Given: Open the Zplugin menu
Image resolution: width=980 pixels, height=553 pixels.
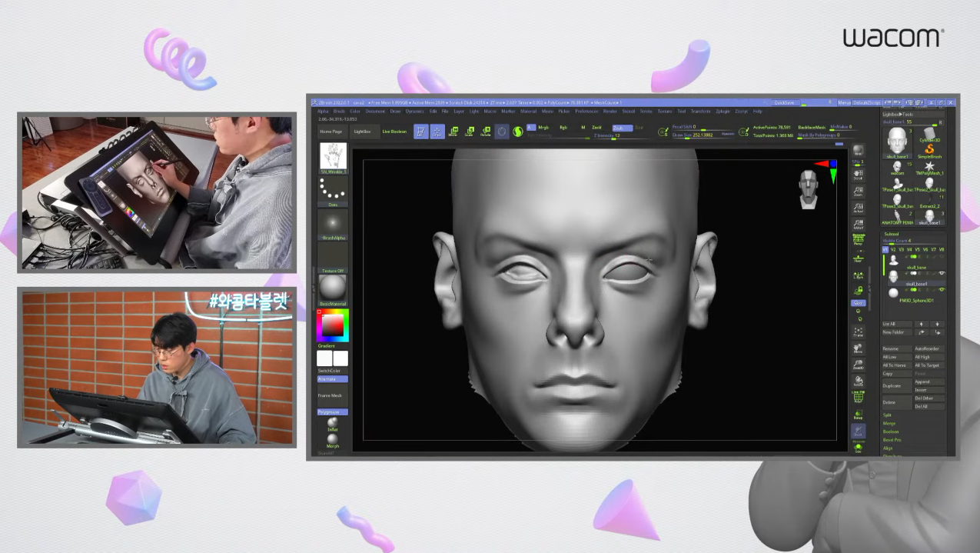Looking at the screenshot, I should (x=723, y=111).
